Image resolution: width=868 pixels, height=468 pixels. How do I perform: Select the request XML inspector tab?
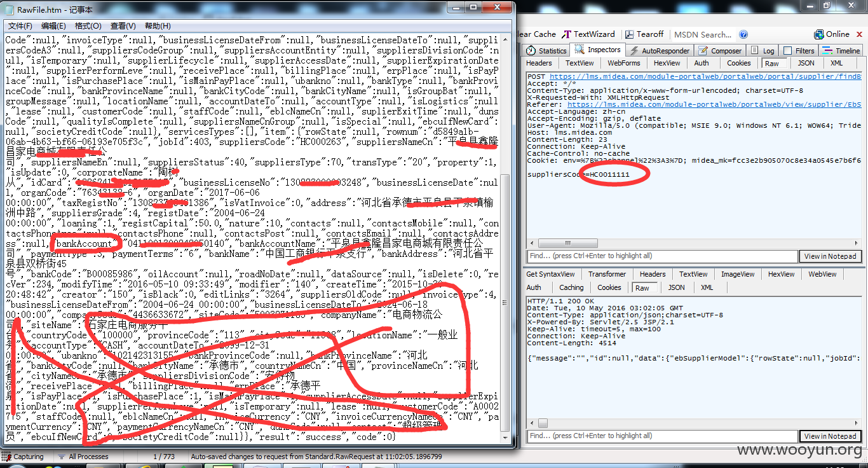tap(836, 63)
